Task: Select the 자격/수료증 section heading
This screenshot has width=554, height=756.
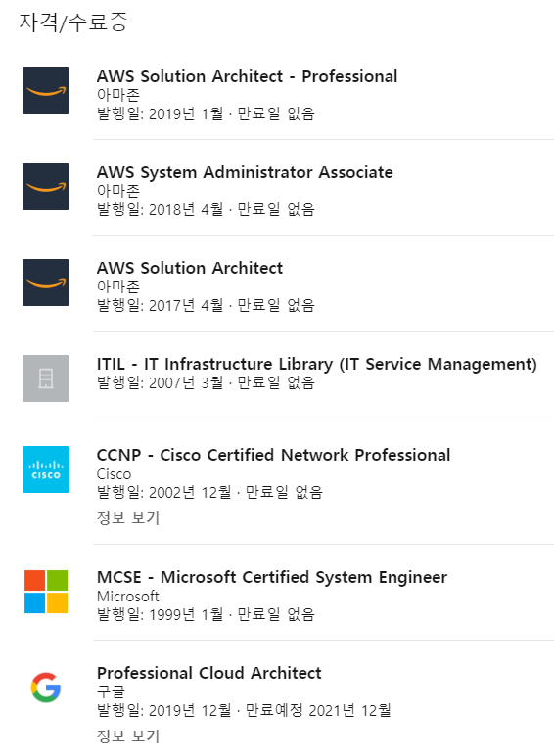Action: click(73, 22)
